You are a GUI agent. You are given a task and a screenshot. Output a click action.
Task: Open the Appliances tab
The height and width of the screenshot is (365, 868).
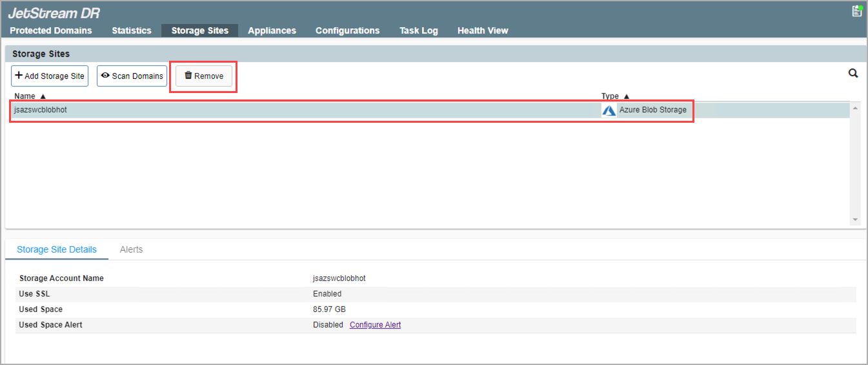pyautogui.click(x=272, y=30)
